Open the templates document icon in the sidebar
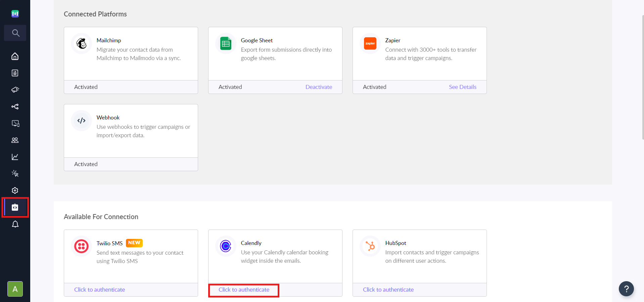Viewport: 644px width, 302px height. pos(15,73)
